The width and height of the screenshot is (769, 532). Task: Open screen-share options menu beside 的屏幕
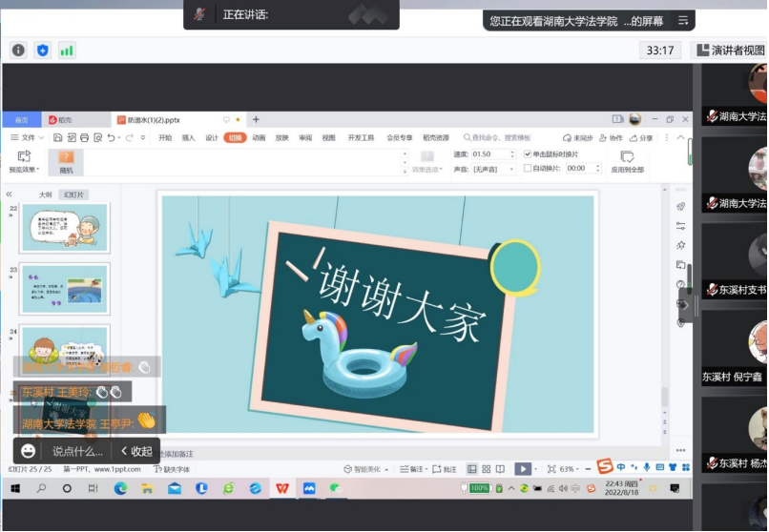[682, 20]
